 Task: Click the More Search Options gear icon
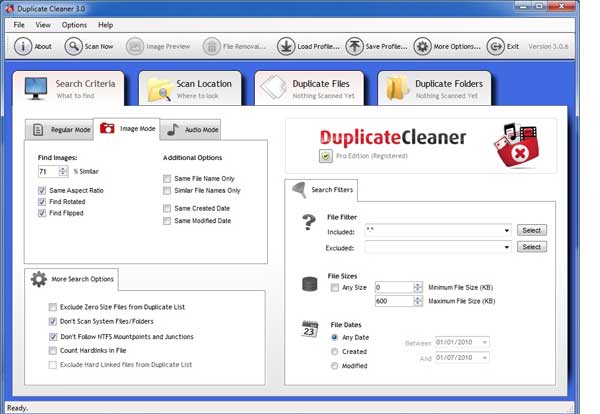pos(39,279)
